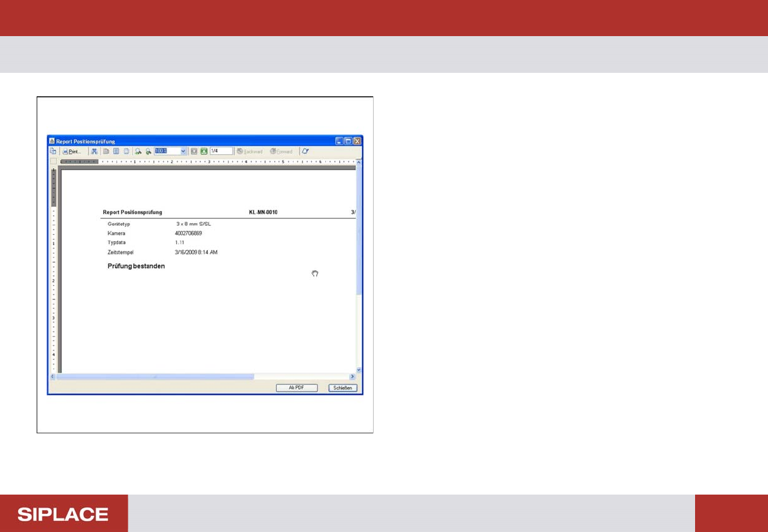Click the Als PDF button

coord(297,388)
